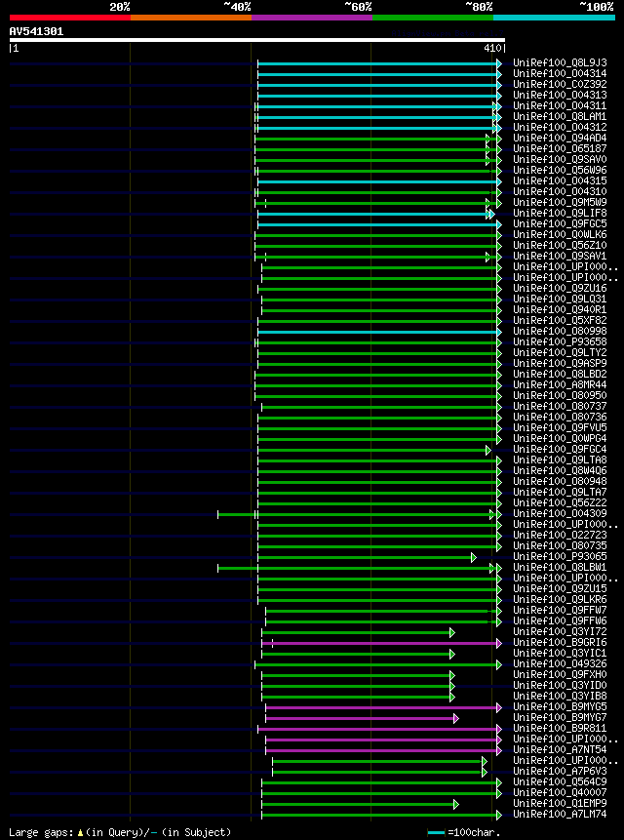Select the UniRef100_Q9FVU5 label
This screenshot has width=624, height=840.
tap(560, 427)
